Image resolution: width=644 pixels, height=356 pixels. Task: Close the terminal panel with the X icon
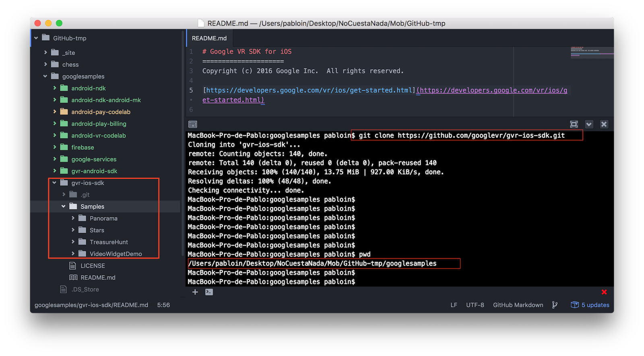(604, 124)
